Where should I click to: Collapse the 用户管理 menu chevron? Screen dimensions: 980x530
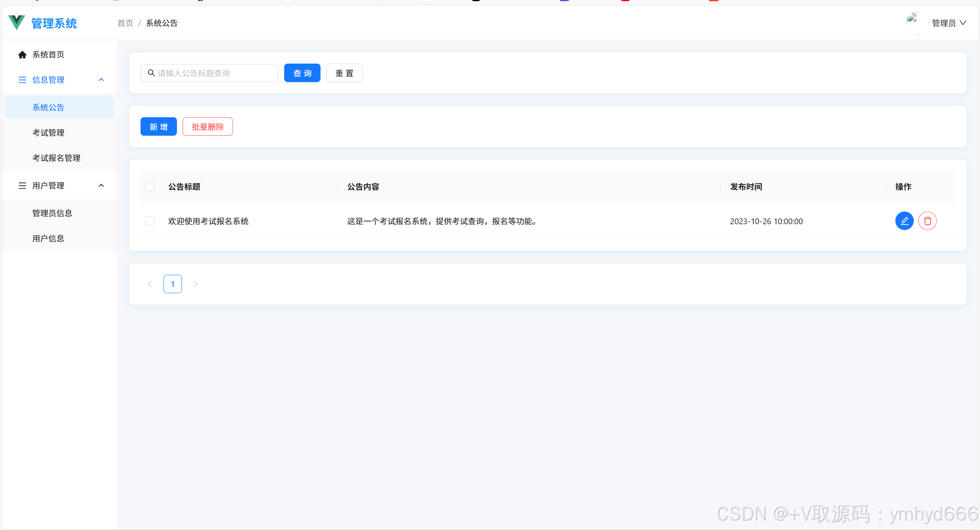pos(101,185)
